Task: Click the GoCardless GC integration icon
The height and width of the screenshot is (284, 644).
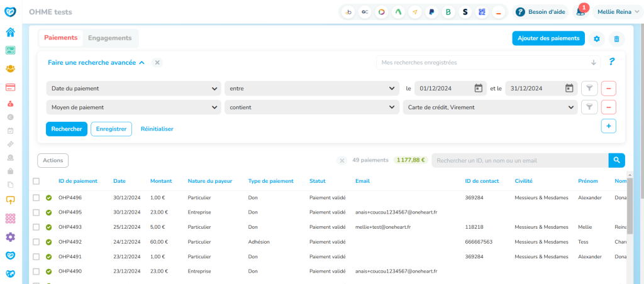Action: coord(365,12)
